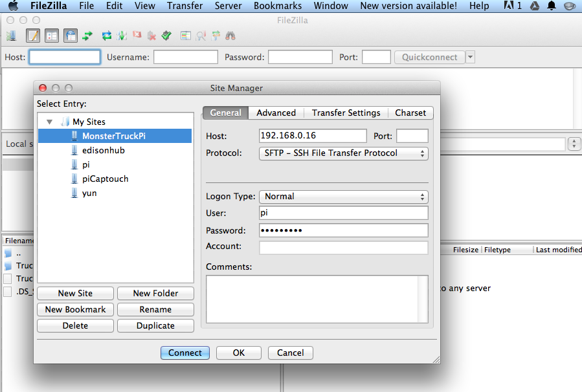Screen dimensions: 582x392
Task: Open the New version available! menu
Action: [x=409, y=6]
